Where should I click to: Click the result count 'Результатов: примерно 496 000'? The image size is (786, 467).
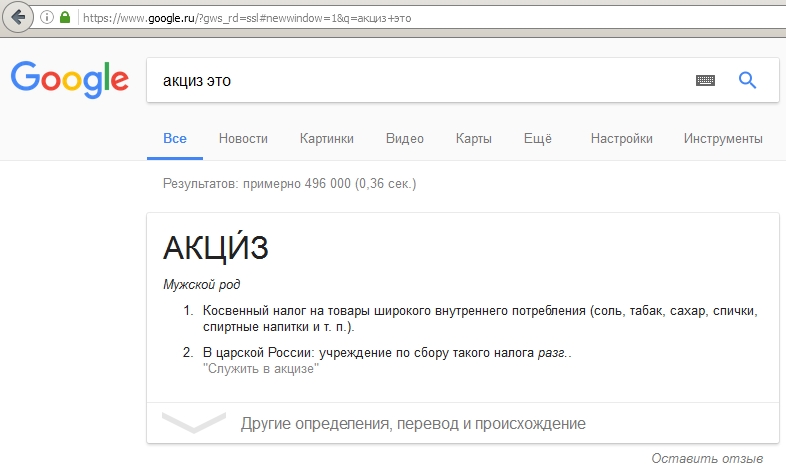[x=290, y=184]
